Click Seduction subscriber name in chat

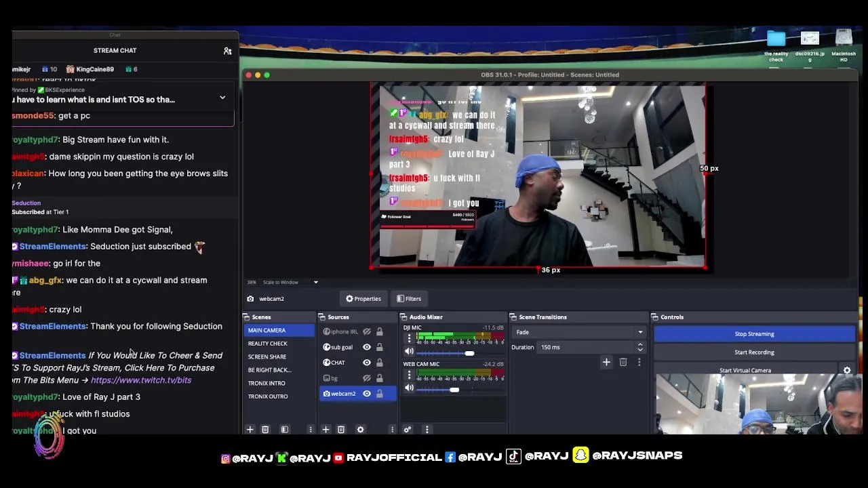pos(26,203)
